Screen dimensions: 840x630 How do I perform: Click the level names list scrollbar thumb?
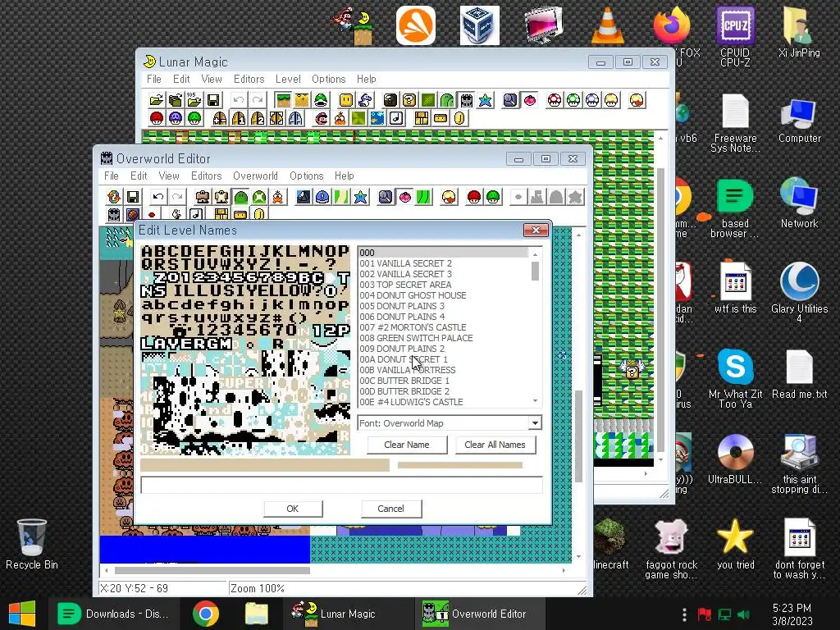tap(535, 271)
